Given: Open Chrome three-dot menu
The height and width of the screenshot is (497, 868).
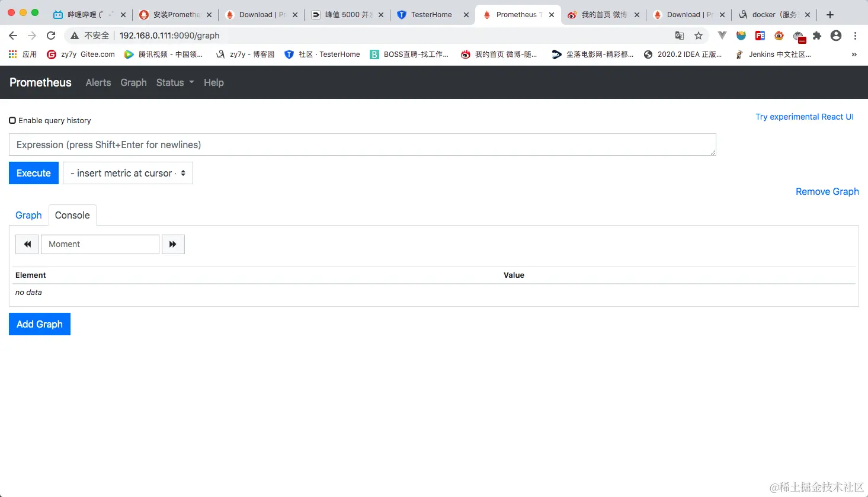Looking at the screenshot, I should (x=855, y=36).
